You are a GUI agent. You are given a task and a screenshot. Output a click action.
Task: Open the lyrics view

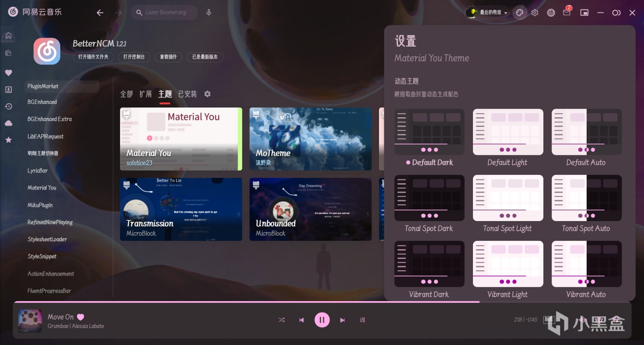pos(362,320)
